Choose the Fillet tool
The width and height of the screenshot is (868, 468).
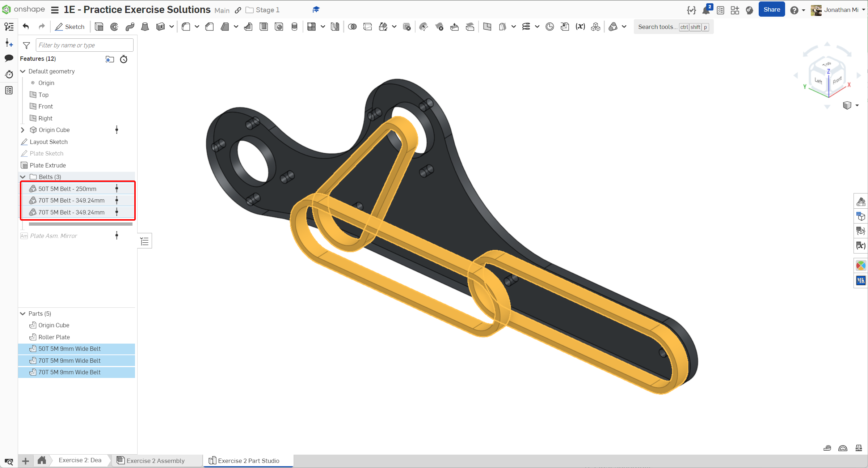186,27
